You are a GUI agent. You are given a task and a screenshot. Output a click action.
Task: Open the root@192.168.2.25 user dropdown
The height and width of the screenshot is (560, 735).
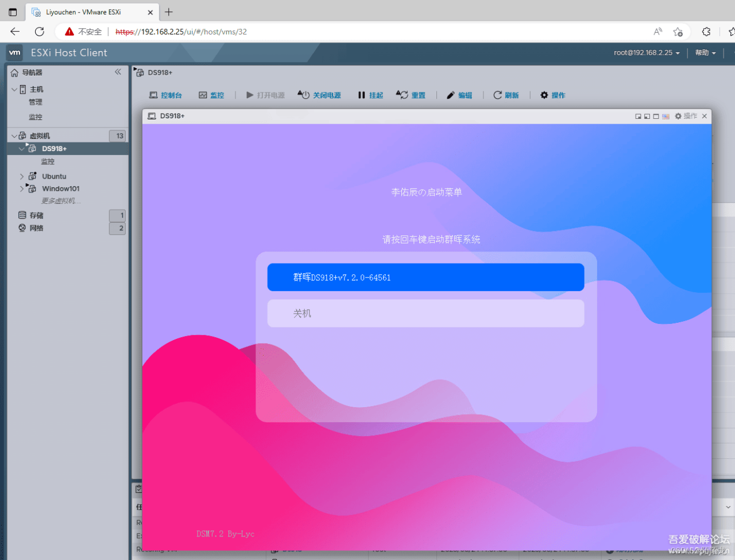click(x=646, y=53)
